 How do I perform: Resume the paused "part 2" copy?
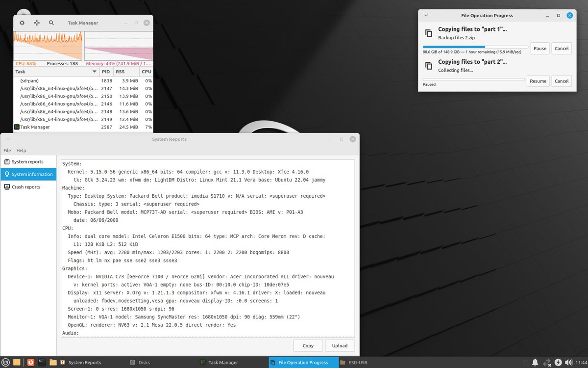pyautogui.click(x=538, y=81)
